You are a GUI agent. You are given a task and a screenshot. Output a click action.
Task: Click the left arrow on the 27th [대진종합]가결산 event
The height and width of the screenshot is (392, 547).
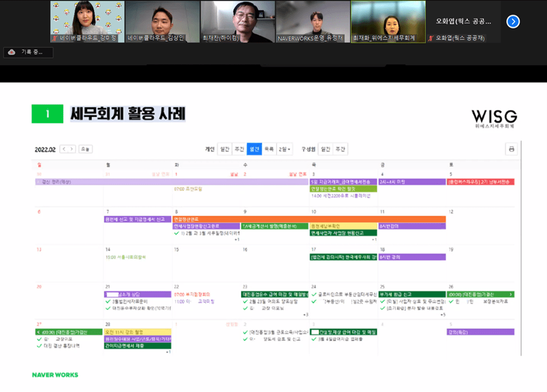38,332
